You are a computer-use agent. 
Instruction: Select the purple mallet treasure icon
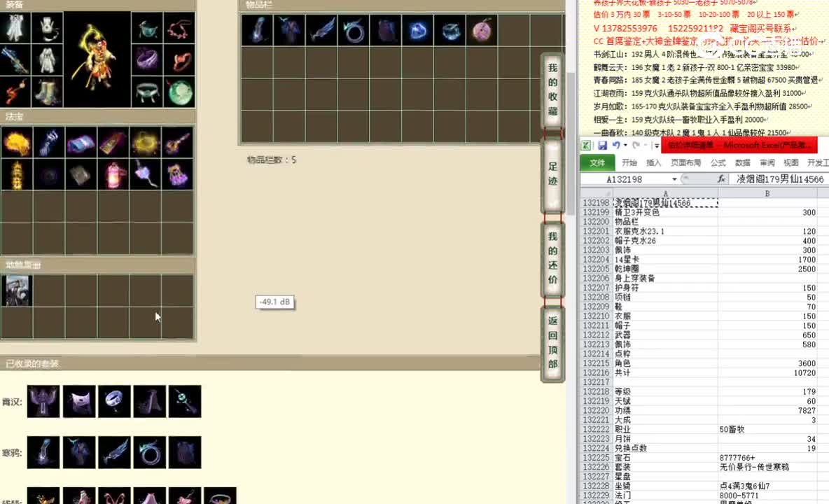coord(178,142)
